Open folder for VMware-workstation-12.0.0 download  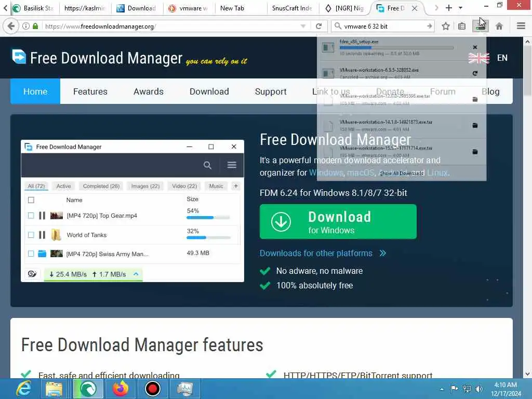[x=475, y=99]
